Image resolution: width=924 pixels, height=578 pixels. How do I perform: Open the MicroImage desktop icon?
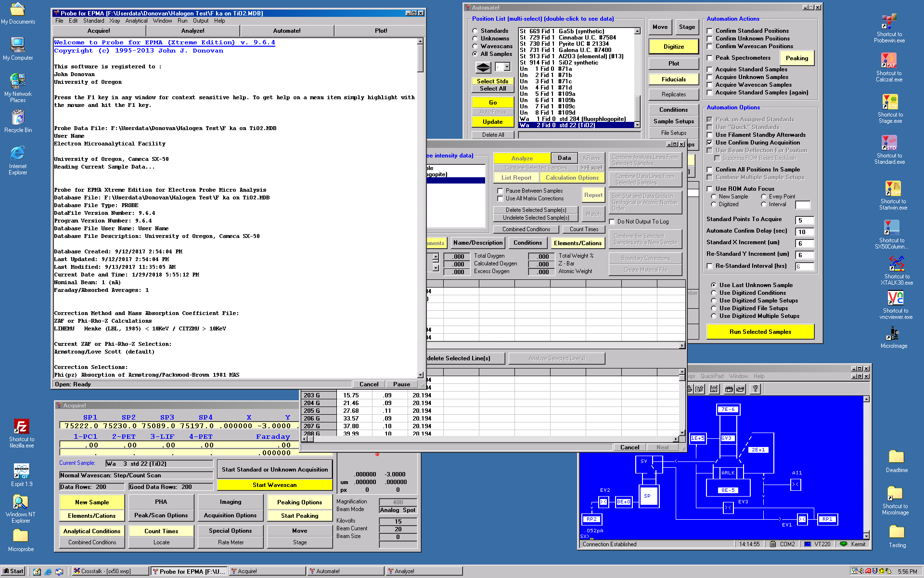coord(894,334)
